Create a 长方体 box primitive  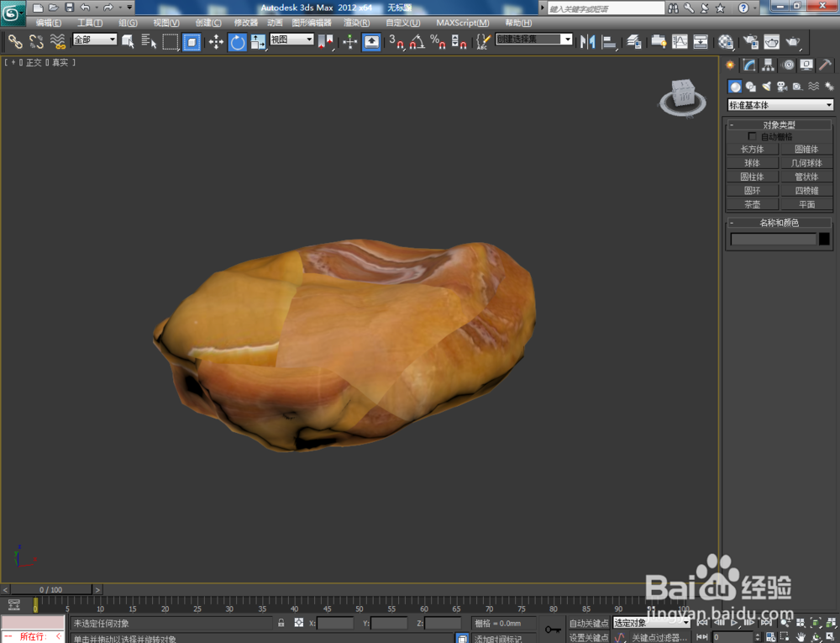752,150
